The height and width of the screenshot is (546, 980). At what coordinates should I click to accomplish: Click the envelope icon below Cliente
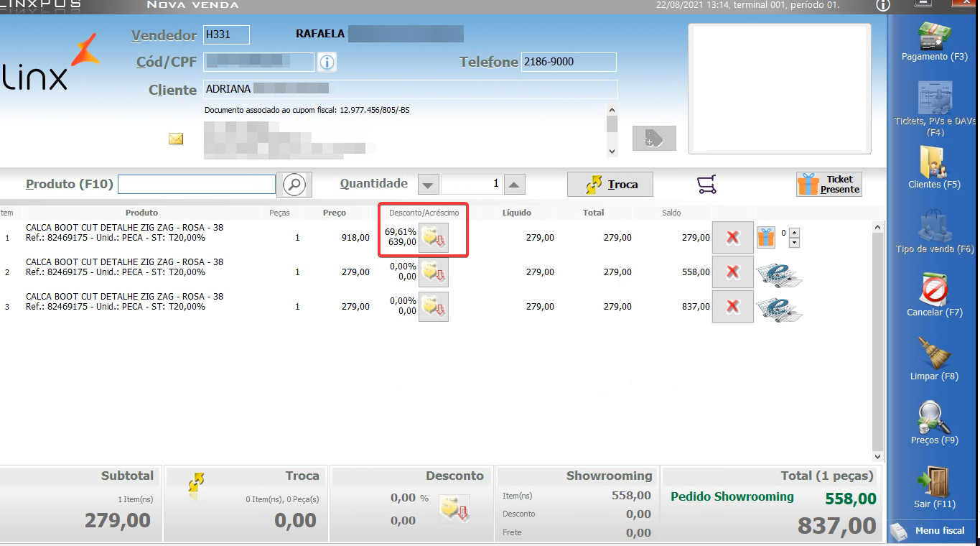pyautogui.click(x=176, y=139)
